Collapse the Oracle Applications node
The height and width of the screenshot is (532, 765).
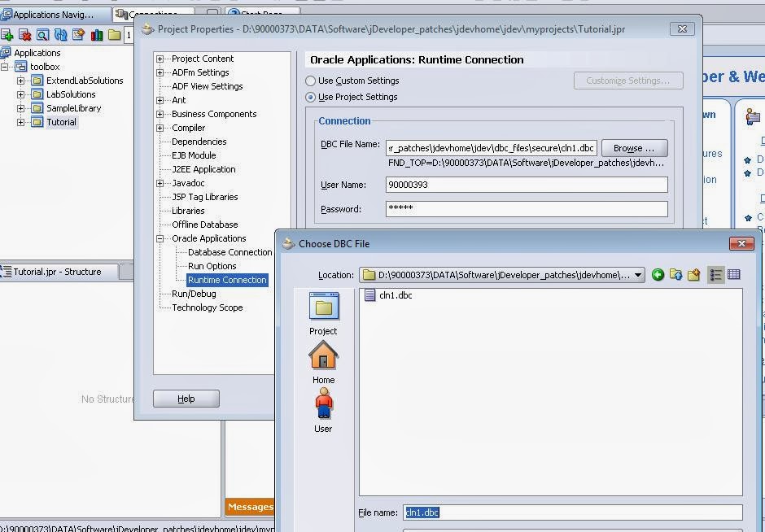point(160,238)
